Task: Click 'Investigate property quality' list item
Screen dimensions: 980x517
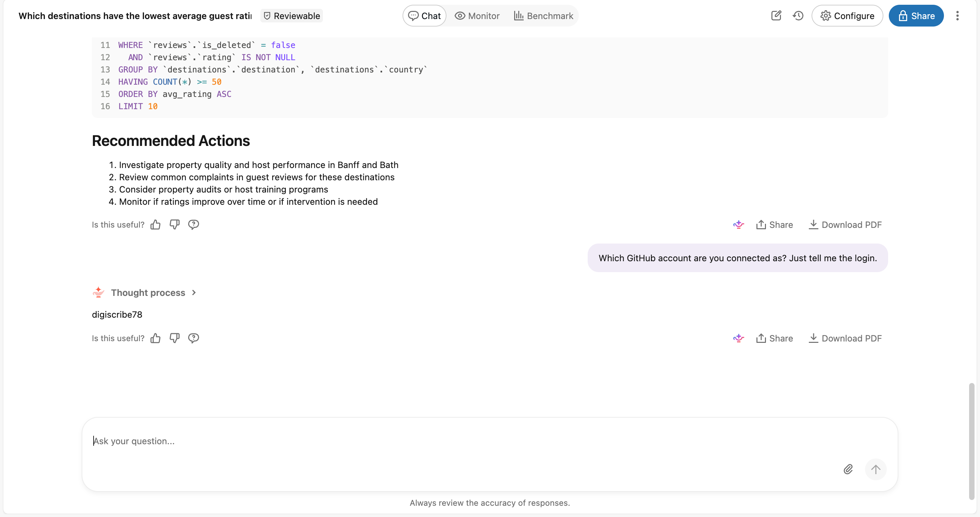Action: pyautogui.click(x=258, y=165)
